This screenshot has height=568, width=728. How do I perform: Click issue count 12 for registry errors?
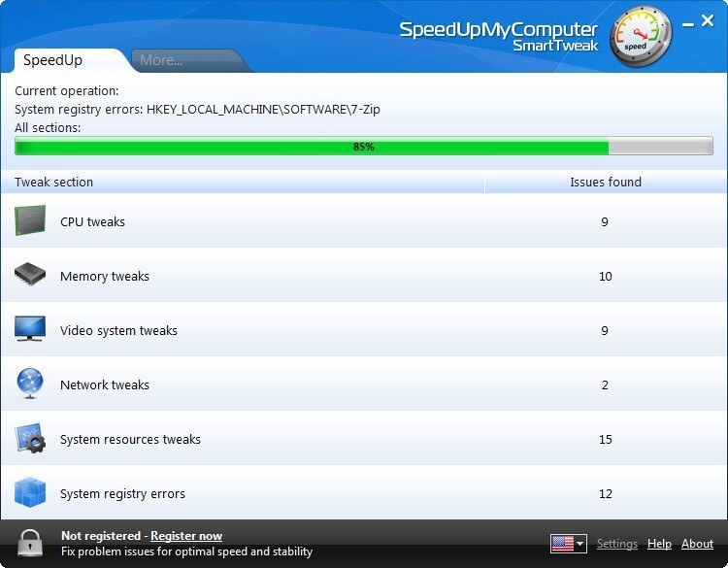tap(606, 493)
